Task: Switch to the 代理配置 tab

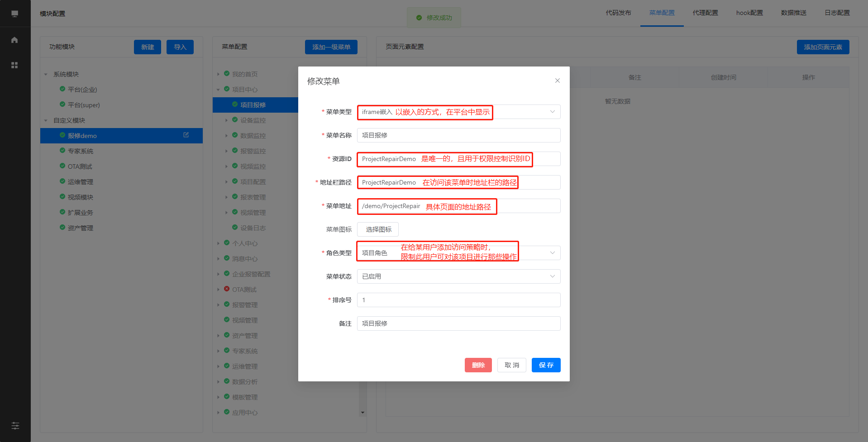Action: [705, 13]
